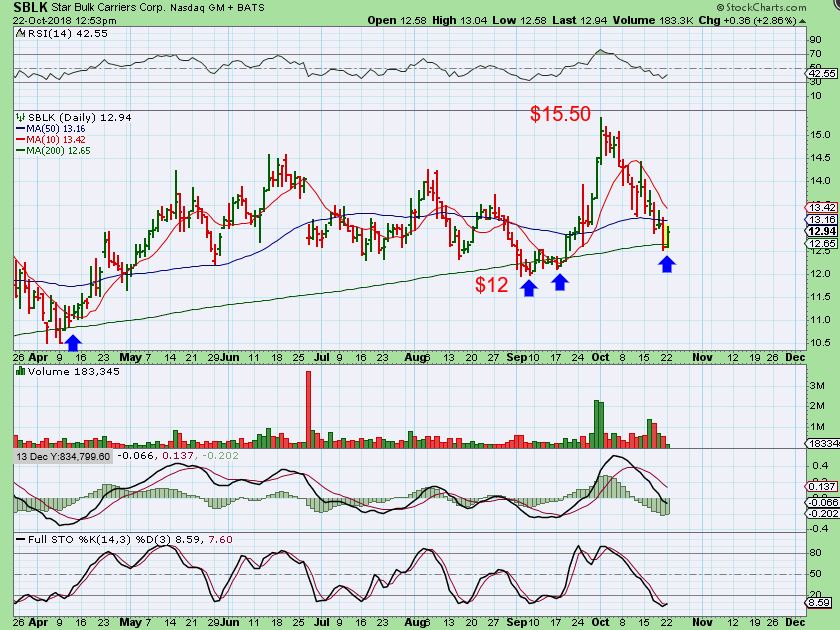Image resolution: width=840 pixels, height=630 pixels.
Task: Click the bar icon beside the Volume label
Action: click(20, 371)
